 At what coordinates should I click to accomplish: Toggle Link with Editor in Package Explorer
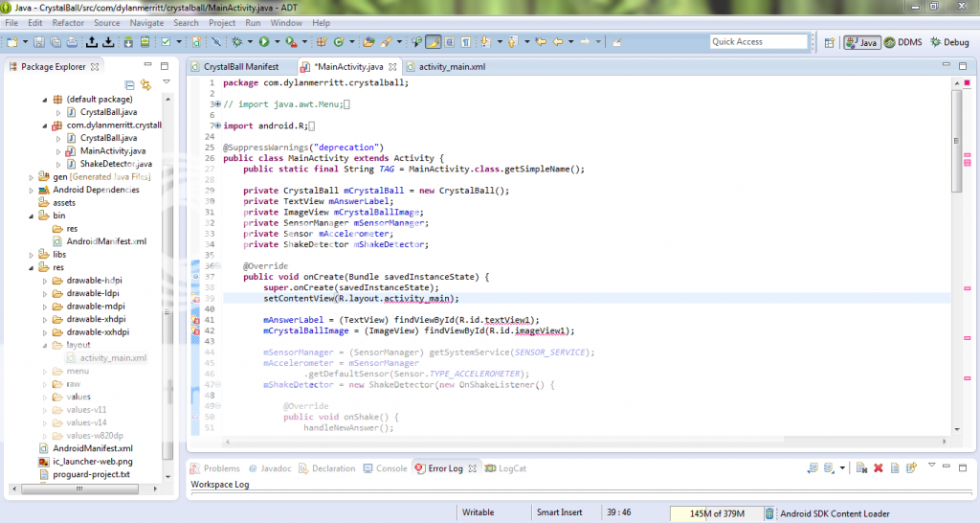point(146,83)
